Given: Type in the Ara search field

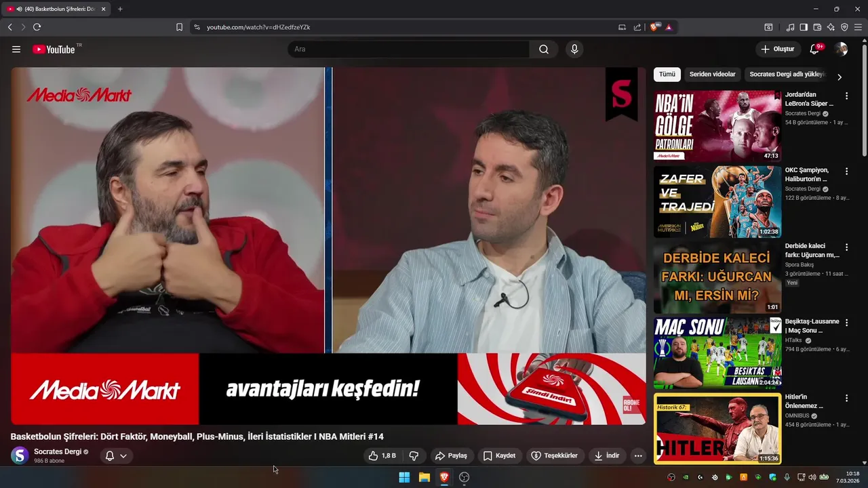Looking at the screenshot, I should [409, 49].
